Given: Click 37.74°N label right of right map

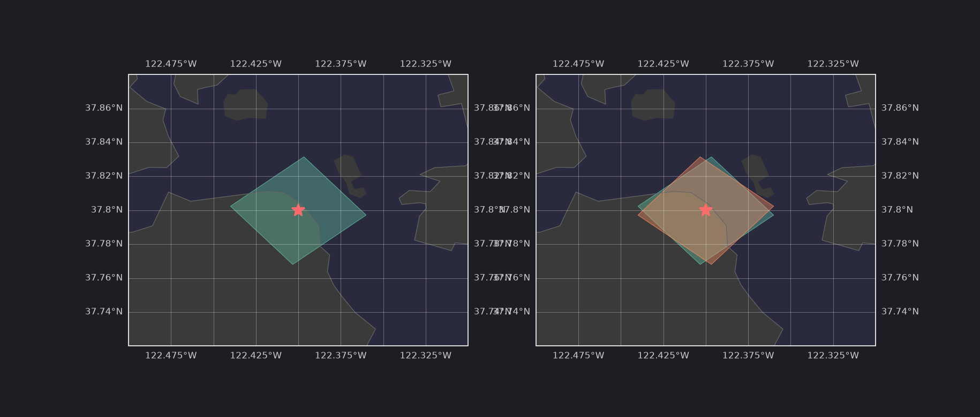Looking at the screenshot, I should click(900, 312).
